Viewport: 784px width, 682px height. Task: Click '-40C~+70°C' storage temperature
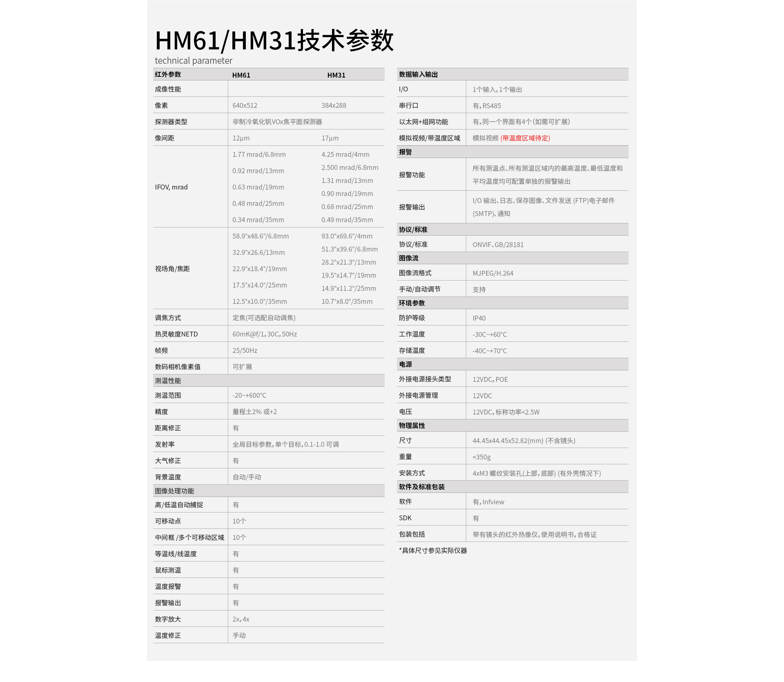click(x=490, y=351)
